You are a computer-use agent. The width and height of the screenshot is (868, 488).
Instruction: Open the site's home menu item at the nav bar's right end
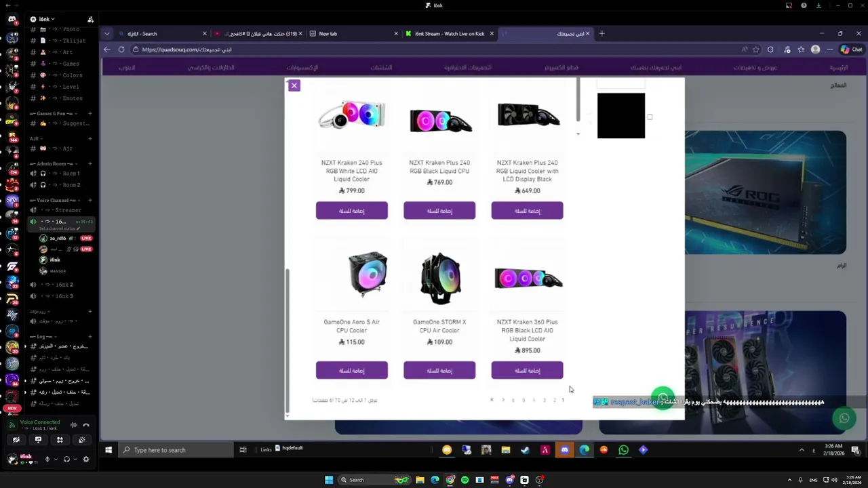tap(839, 68)
